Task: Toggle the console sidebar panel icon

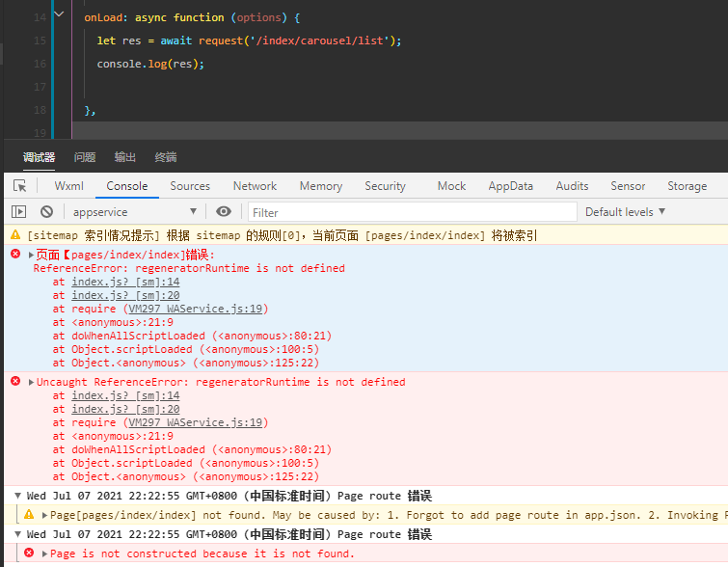Action: [18, 211]
